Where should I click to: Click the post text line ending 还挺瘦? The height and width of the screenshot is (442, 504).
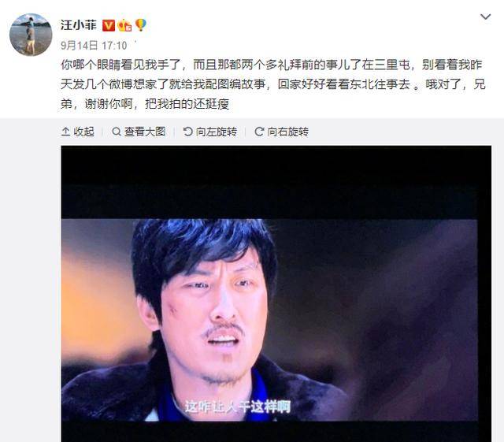coord(145,103)
